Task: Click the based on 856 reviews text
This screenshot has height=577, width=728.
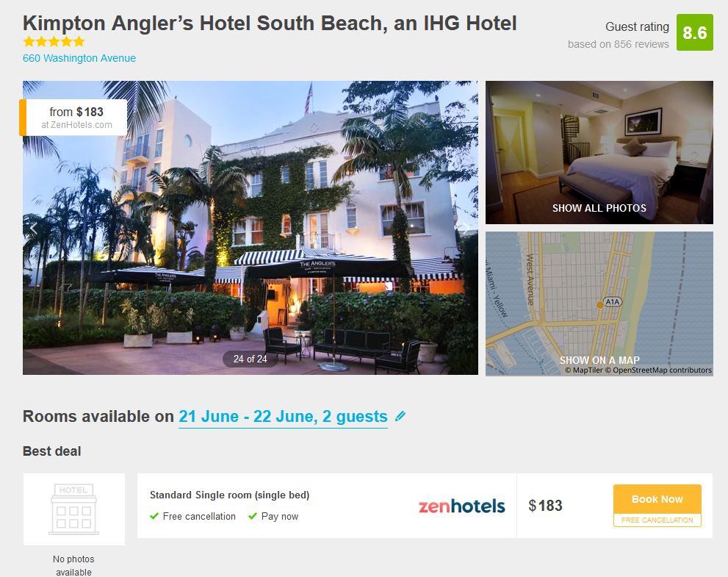Action: [618, 44]
